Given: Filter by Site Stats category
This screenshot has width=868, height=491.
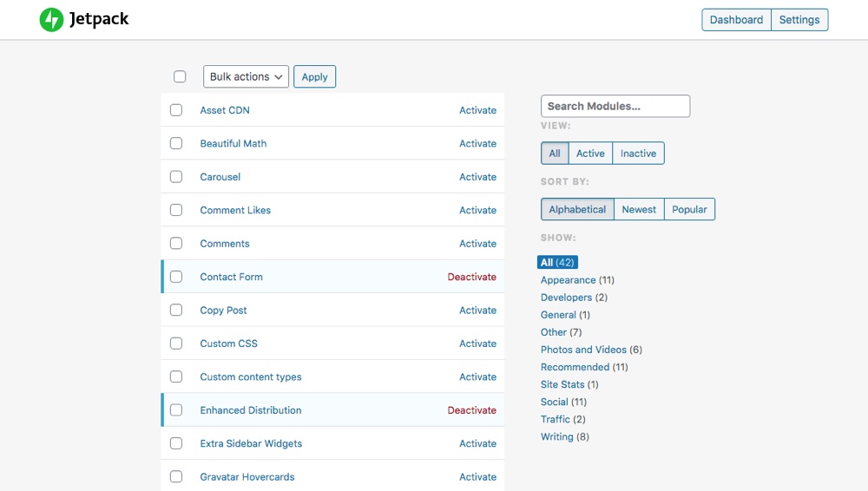Looking at the screenshot, I should point(569,384).
